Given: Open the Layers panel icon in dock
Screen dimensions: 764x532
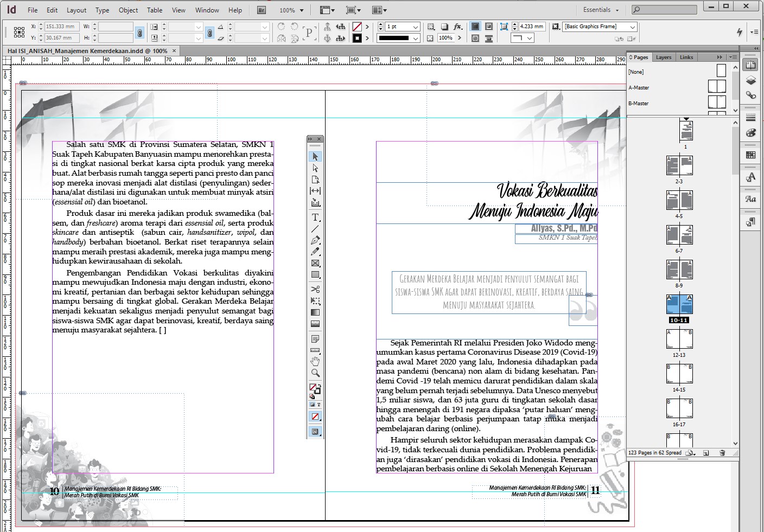Looking at the screenshot, I should [x=751, y=80].
